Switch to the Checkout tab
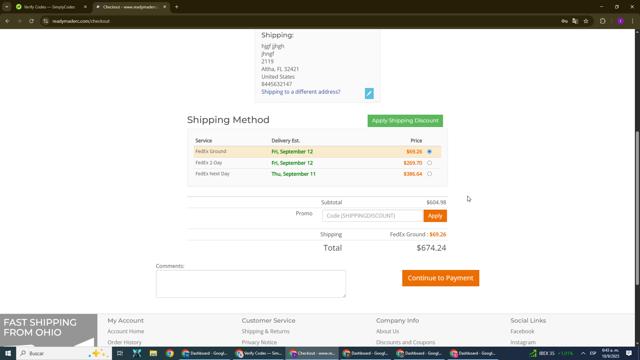 click(131, 7)
